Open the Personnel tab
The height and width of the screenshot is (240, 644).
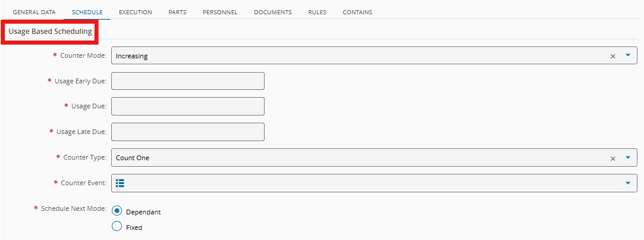[220, 13]
